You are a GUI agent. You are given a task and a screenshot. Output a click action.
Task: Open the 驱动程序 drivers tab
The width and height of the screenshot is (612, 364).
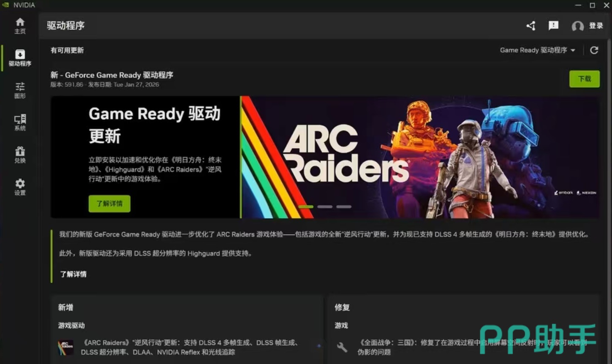click(20, 58)
